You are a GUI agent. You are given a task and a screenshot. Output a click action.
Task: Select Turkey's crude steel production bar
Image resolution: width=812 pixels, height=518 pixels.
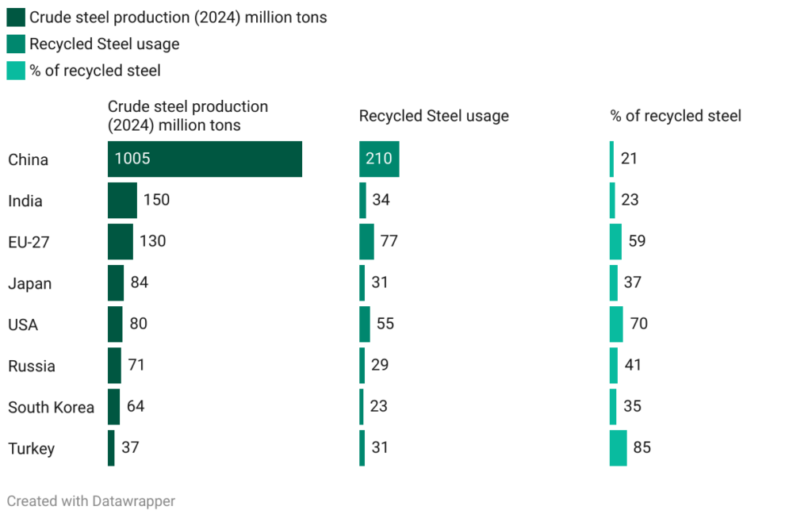tap(111, 448)
